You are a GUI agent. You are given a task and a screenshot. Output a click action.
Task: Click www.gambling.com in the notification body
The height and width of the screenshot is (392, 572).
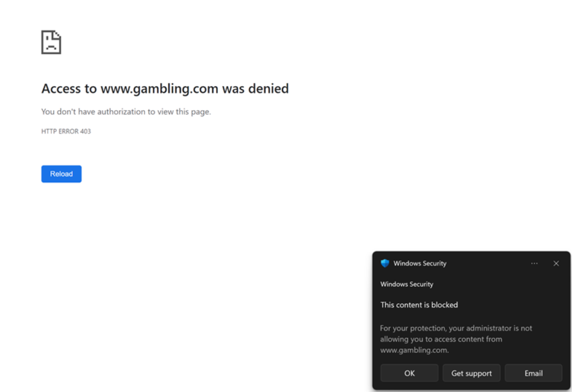[x=413, y=350]
